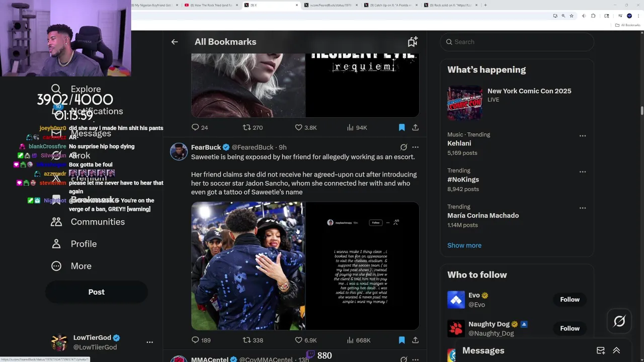Switch to 'Rock solid on X' tab
Screen dimensions: 644x362
pos(450,5)
